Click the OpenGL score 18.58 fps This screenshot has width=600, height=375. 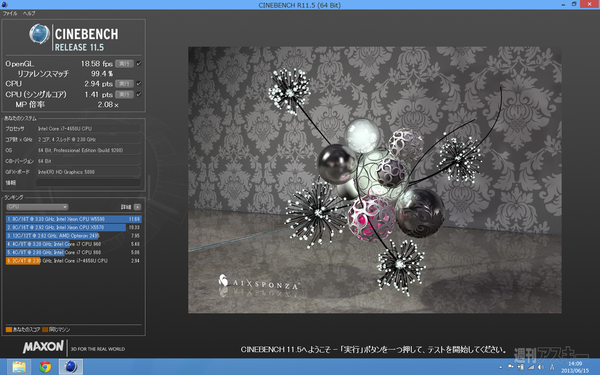(96, 64)
